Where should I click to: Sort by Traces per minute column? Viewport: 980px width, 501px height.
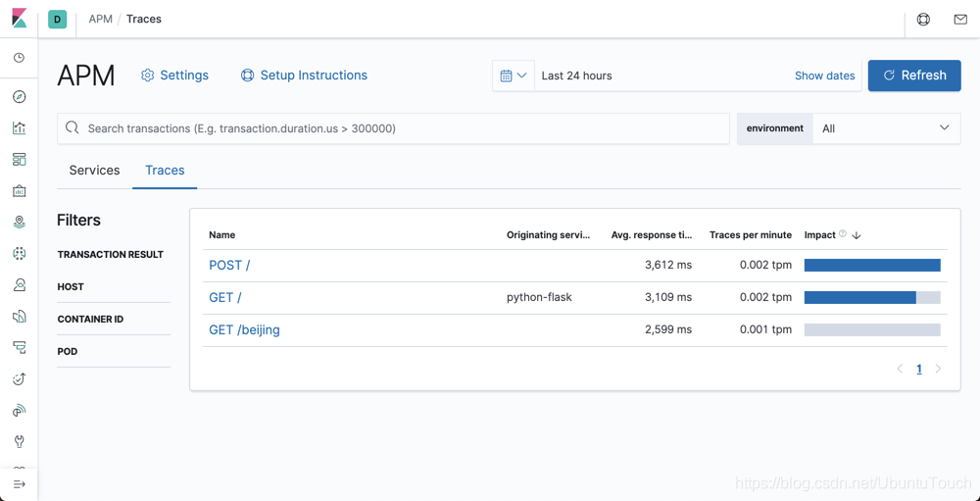point(751,235)
